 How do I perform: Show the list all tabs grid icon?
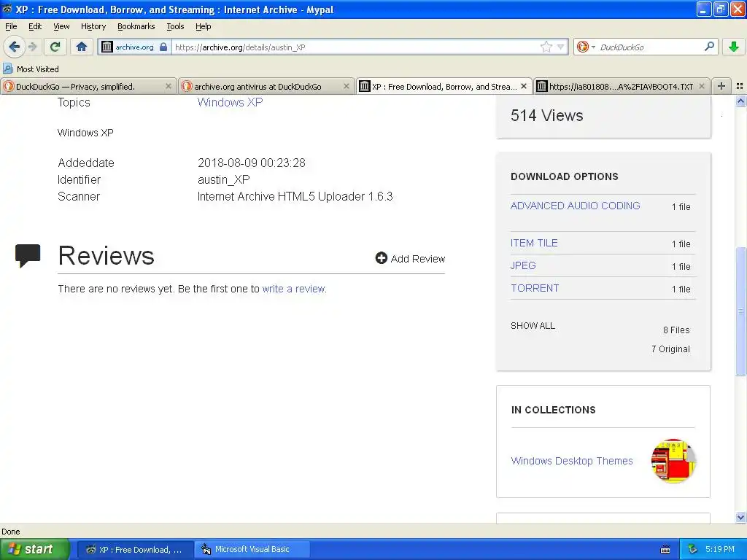coord(740,86)
